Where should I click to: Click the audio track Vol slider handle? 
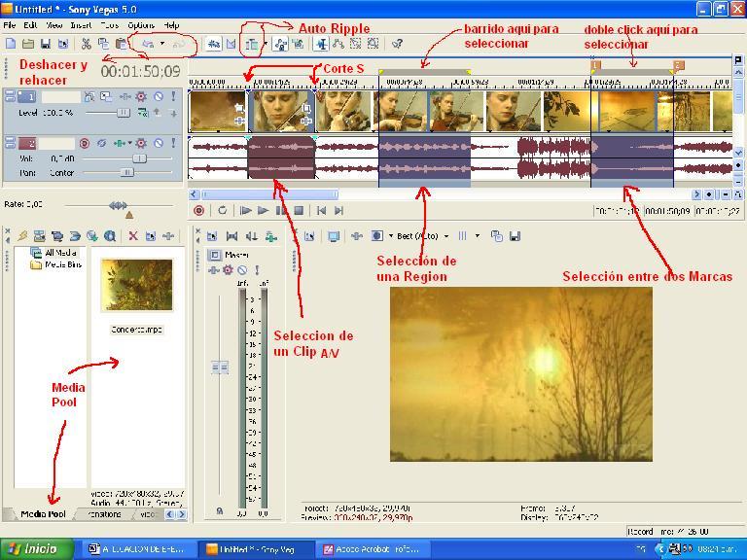[139, 157]
